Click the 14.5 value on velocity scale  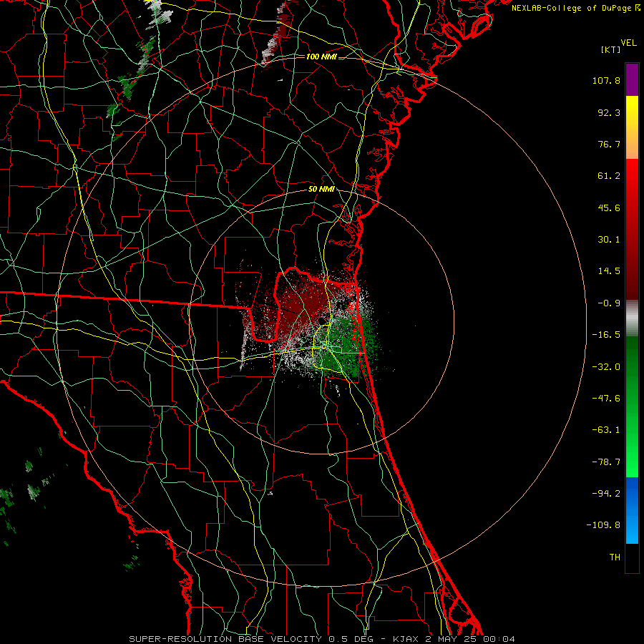tap(609, 270)
